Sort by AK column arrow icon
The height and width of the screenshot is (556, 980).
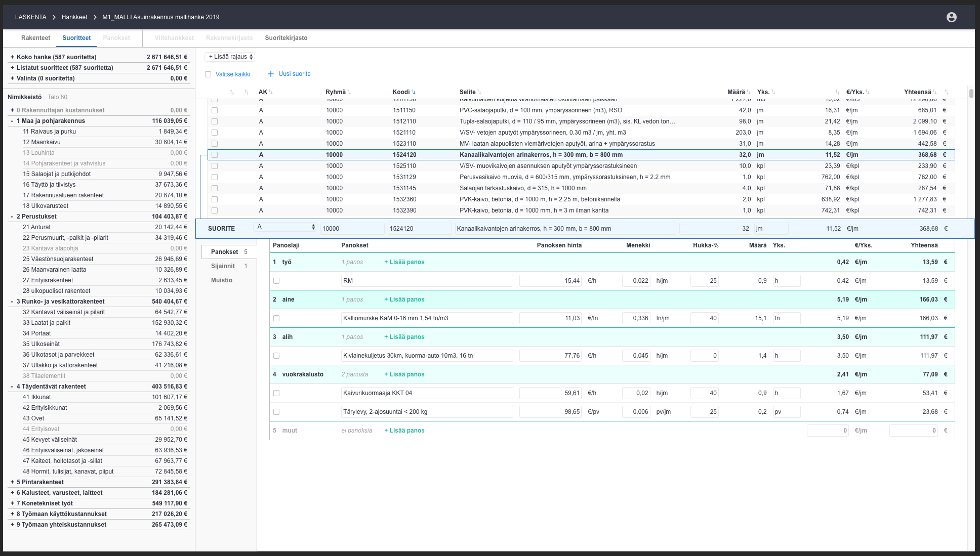tap(271, 92)
